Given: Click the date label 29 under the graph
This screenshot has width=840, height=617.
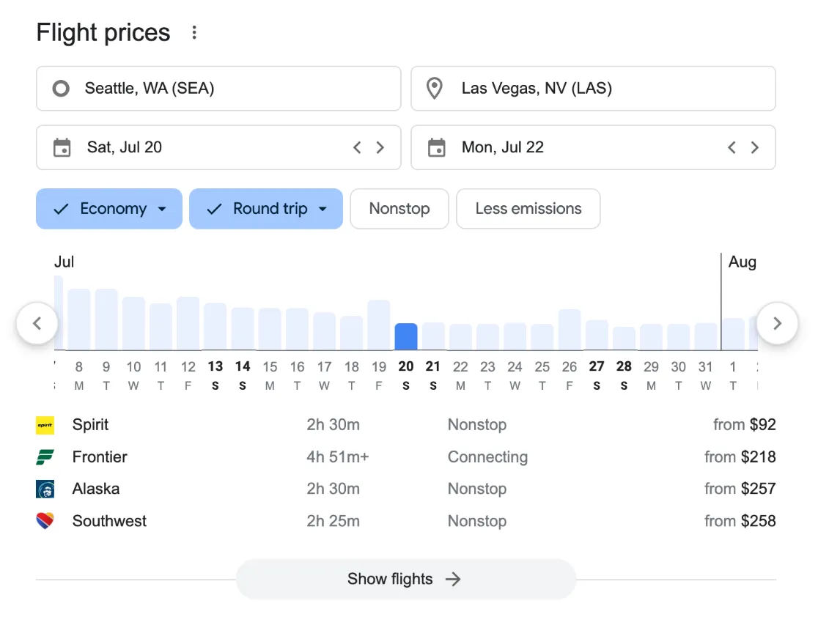Looking at the screenshot, I should pos(651,367).
